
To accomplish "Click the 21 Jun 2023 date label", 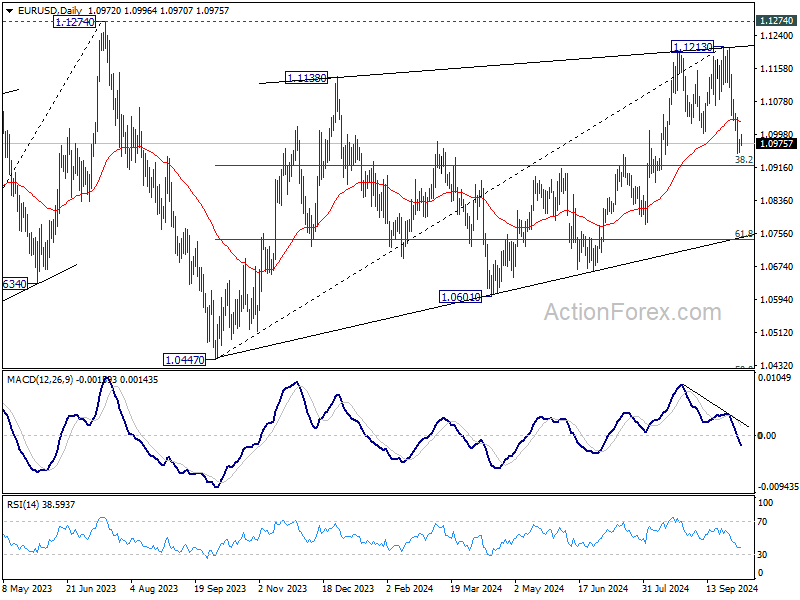I will coord(91,588).
